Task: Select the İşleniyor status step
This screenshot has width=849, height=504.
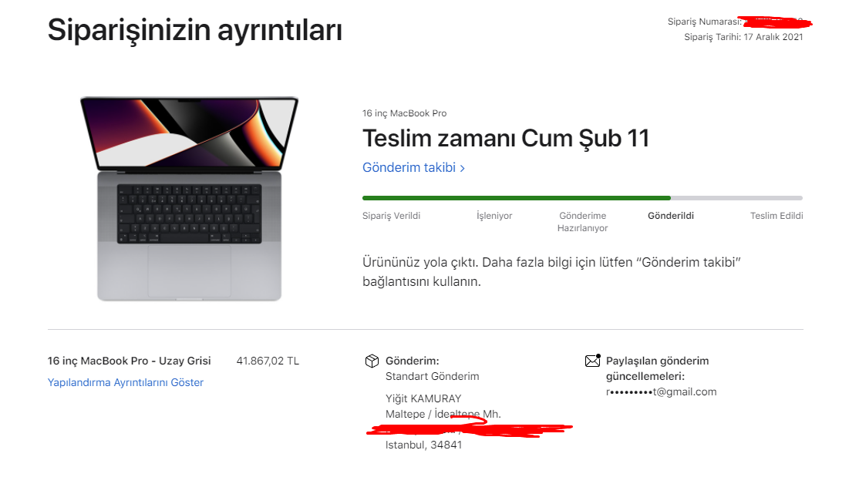Action: [494, 216]
